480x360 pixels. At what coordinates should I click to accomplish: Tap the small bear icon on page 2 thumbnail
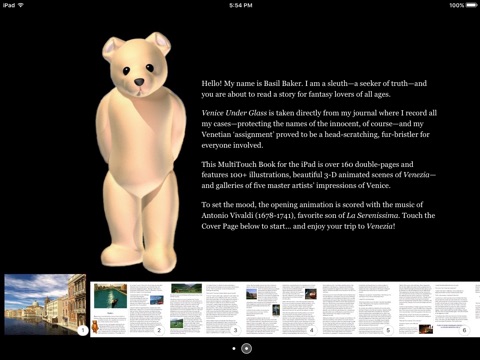[95, 327]
